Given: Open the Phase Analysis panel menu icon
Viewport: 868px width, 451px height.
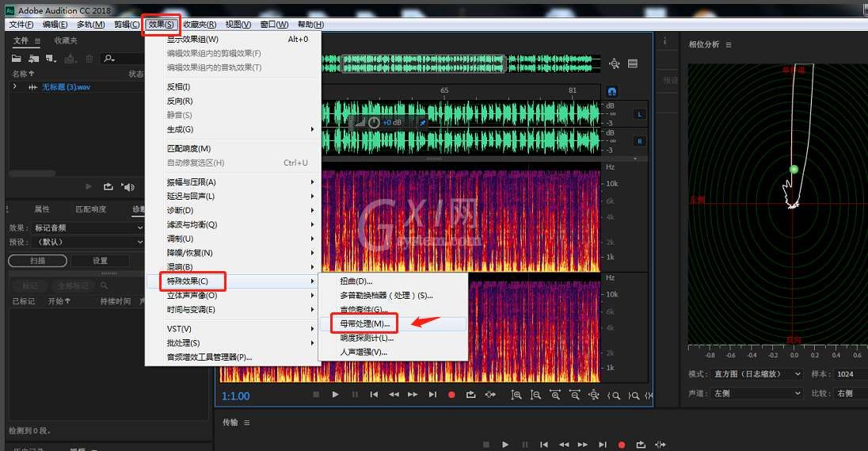Looking at the screenshot, I should click(x=729, y=45).
